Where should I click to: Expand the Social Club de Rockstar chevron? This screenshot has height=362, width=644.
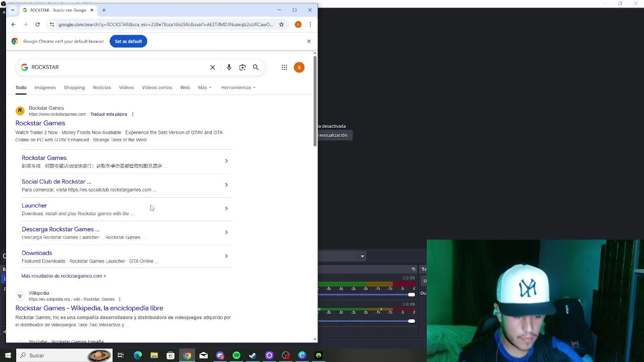click(x=226, y=185)
